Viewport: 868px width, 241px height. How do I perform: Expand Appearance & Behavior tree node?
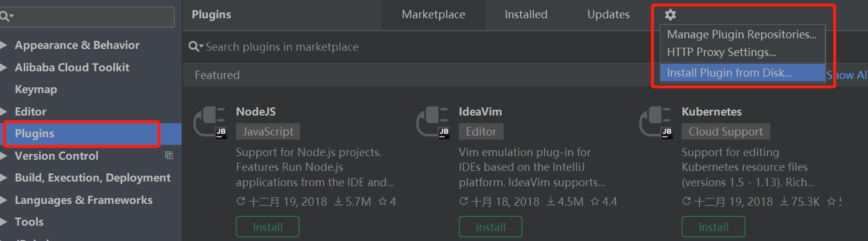[5, 45]
